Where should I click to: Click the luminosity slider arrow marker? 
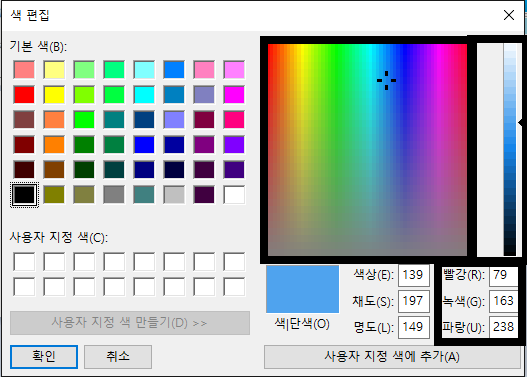pos(520,123)
